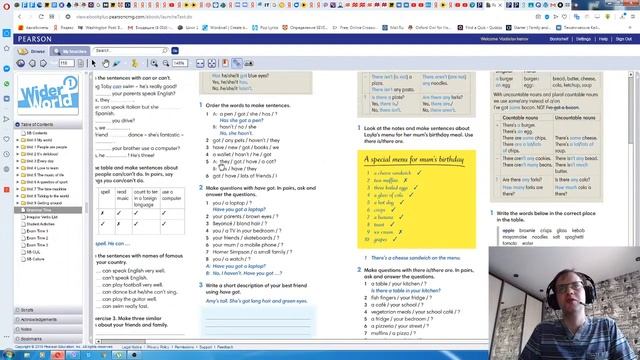
Task: Open Exam Time 3 entry
Action: click(37, 245)
